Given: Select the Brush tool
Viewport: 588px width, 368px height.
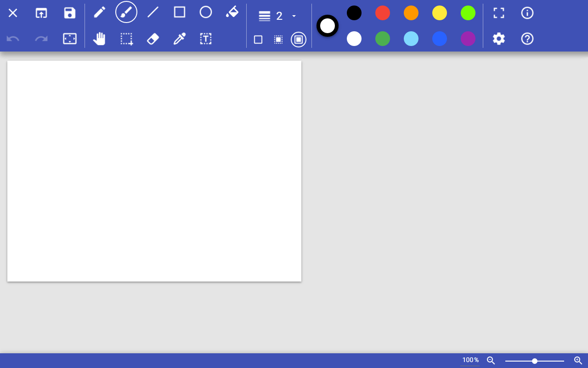Looking at the screenshot, I should click(126, 13).
